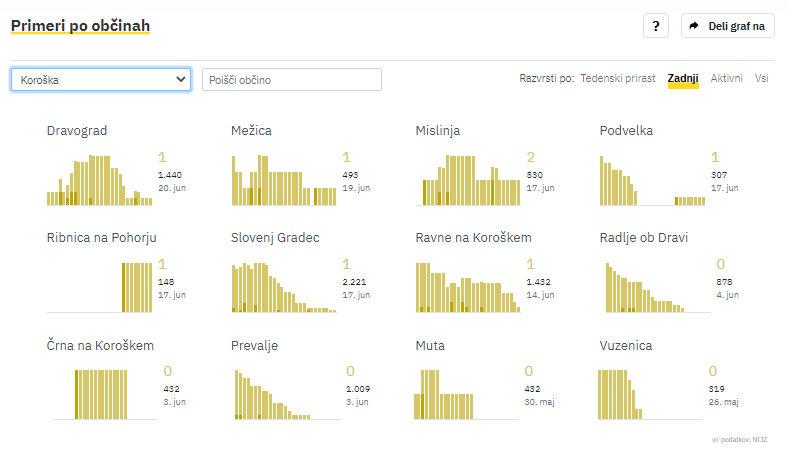Click the Ravne na Koroškem heading
The width and height of the screenshot is (788, 469).
pyautogui.click(x=473, y=238)
